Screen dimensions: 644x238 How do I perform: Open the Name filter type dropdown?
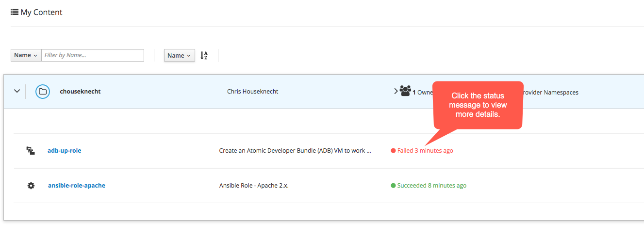coord(26,55)
